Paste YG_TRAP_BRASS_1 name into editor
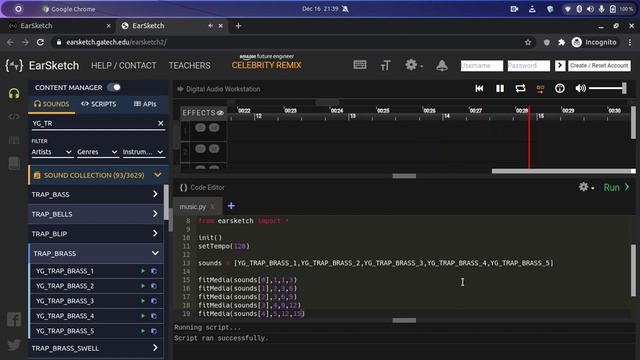640x360 pixels. [x=154, y=271]
